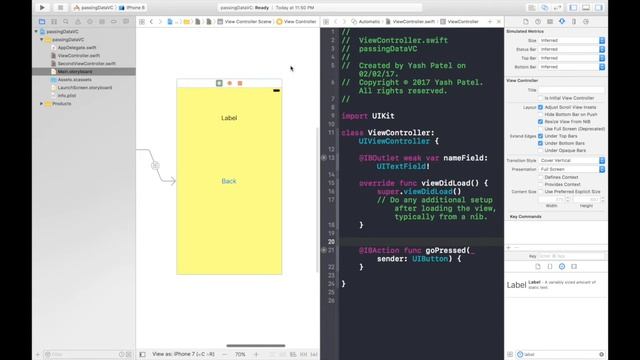Image resolution: width=640 pixels, height=360 pixels.
Task: Open the Transition Style dropdown
Action: coord(571,160)
